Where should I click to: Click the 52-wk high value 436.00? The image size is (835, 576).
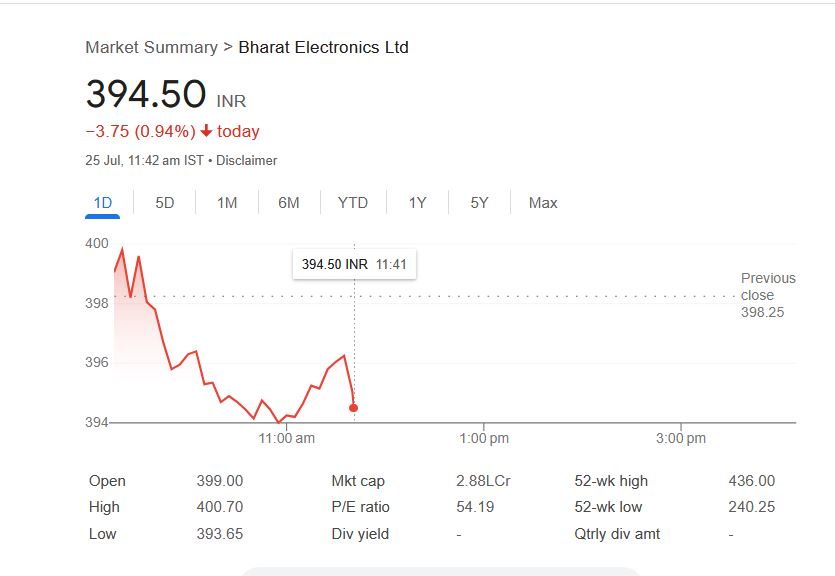pos(751,481)
